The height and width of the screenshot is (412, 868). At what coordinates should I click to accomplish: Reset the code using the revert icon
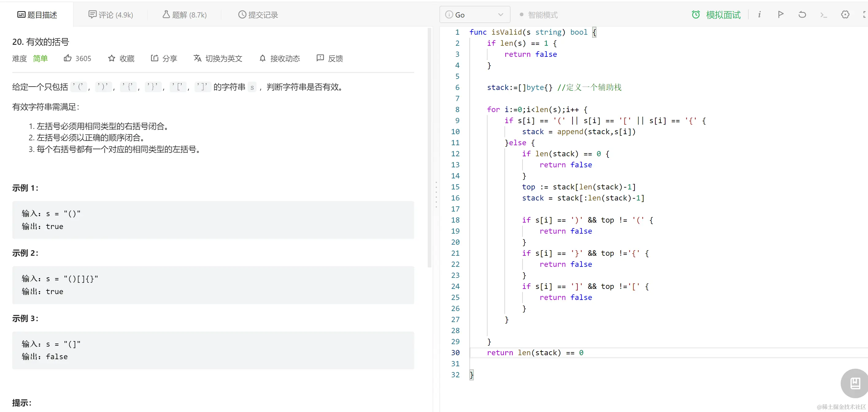(802, 14)
